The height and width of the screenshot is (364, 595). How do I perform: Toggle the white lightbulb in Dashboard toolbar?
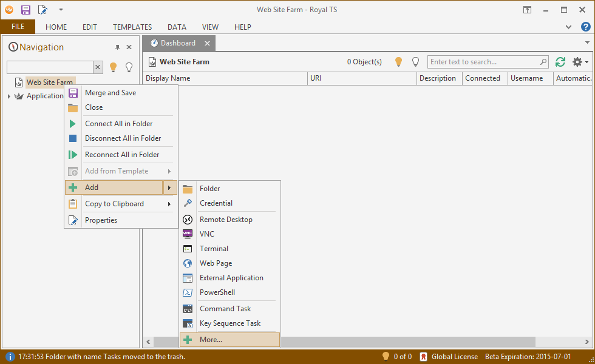416,62
